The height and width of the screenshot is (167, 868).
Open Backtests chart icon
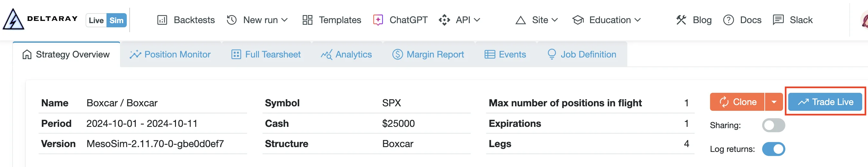(162, 20)
